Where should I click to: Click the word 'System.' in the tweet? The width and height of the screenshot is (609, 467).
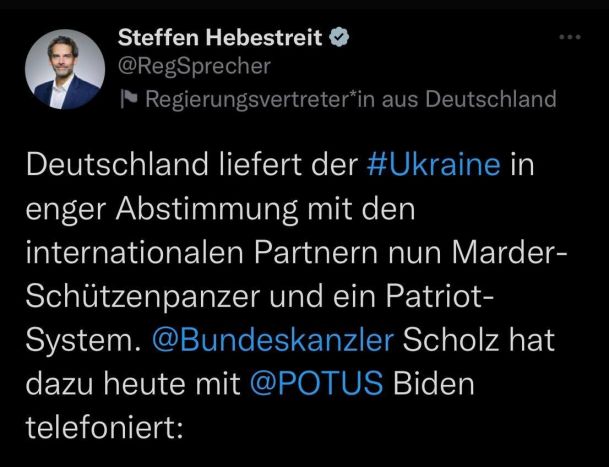[x=84, y=342]
